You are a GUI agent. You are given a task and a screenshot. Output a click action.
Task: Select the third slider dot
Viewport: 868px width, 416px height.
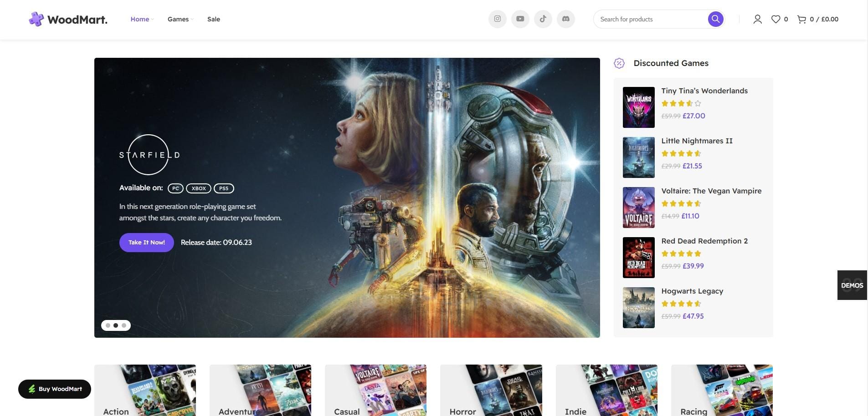click(124, 325)
